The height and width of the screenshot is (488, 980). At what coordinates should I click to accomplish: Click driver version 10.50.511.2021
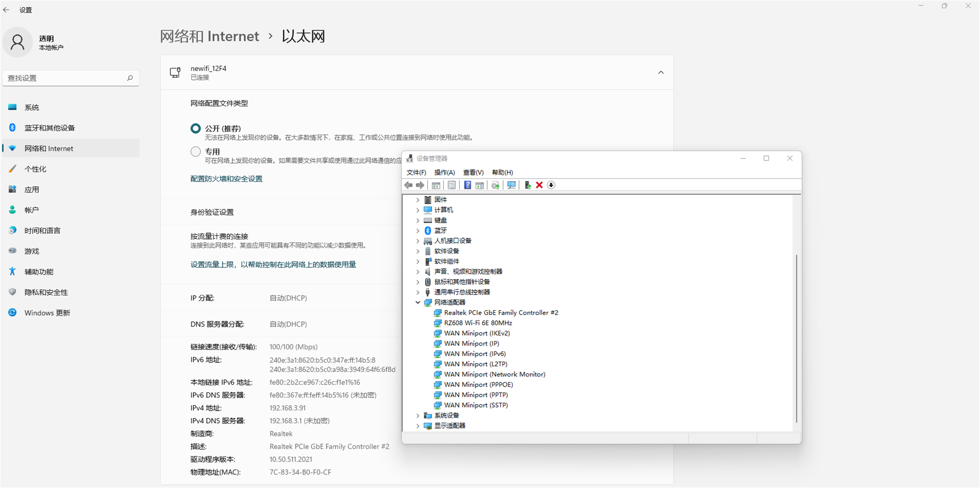point(291,459)
